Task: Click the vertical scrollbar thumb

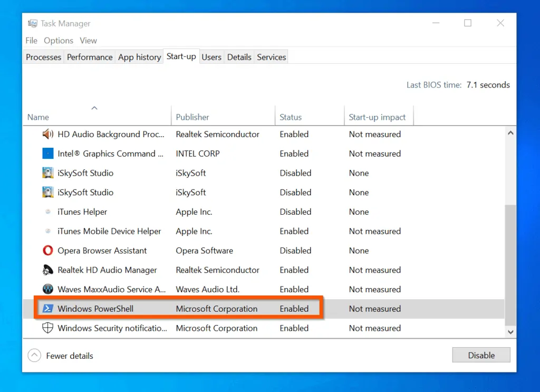Action: click(510, 265)
